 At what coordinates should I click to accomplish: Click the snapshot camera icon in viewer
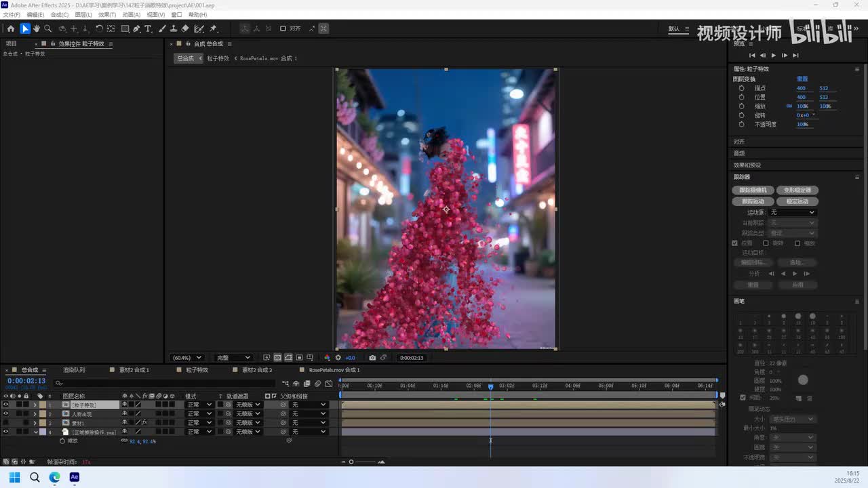pyautogui.click(x=372, y=357)
